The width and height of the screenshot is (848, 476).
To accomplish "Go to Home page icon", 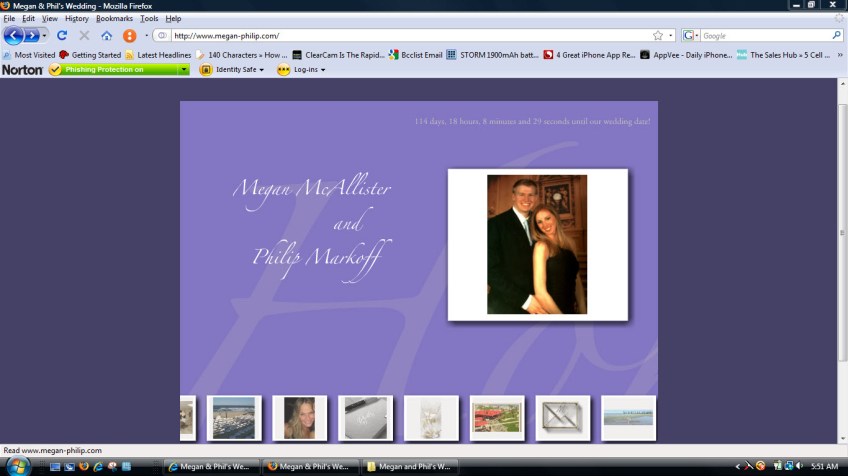I will 106,36.
